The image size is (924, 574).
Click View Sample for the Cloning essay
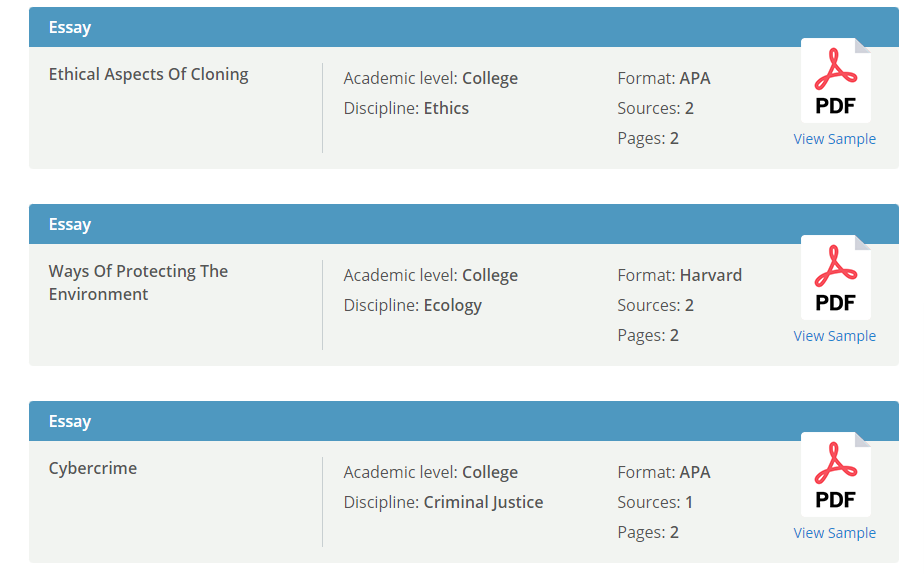tap(834, 139)
